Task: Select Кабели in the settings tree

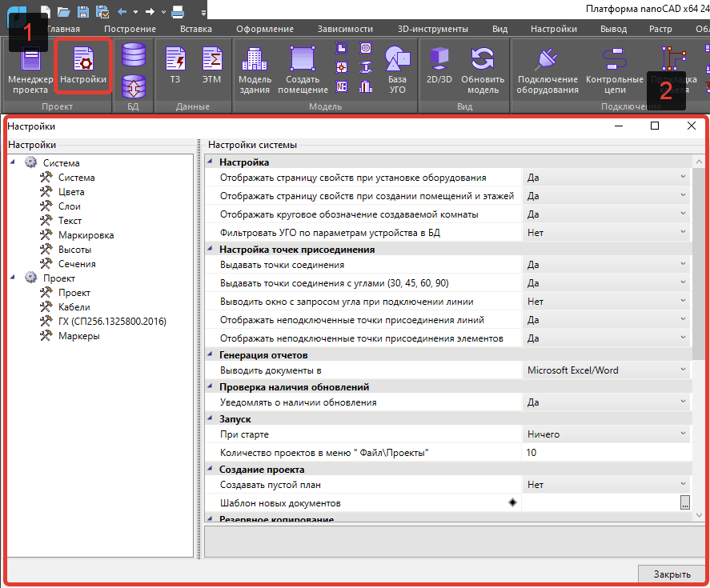Action: pos(74,307)
